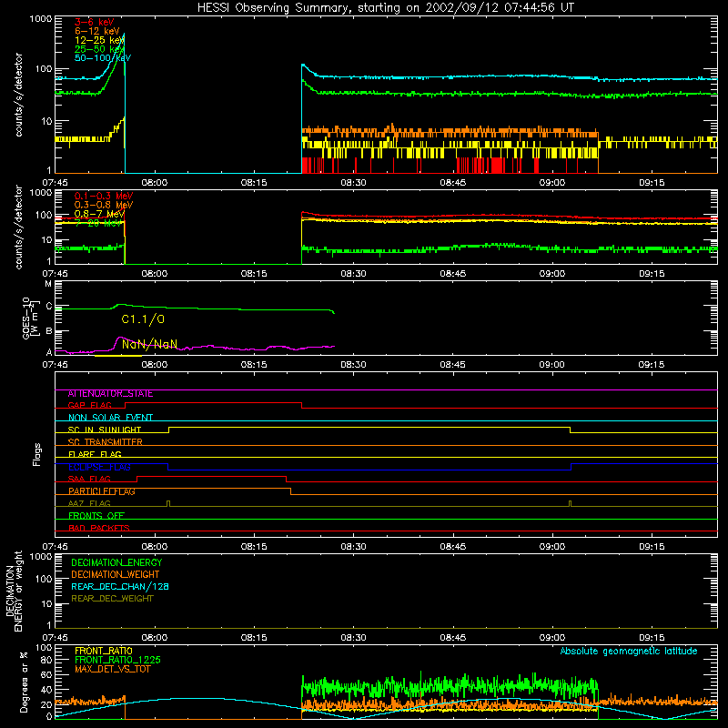Select the 'SC_TRANSMITTER' flag label
Screen dimensions: 728x728
[105, 442]
